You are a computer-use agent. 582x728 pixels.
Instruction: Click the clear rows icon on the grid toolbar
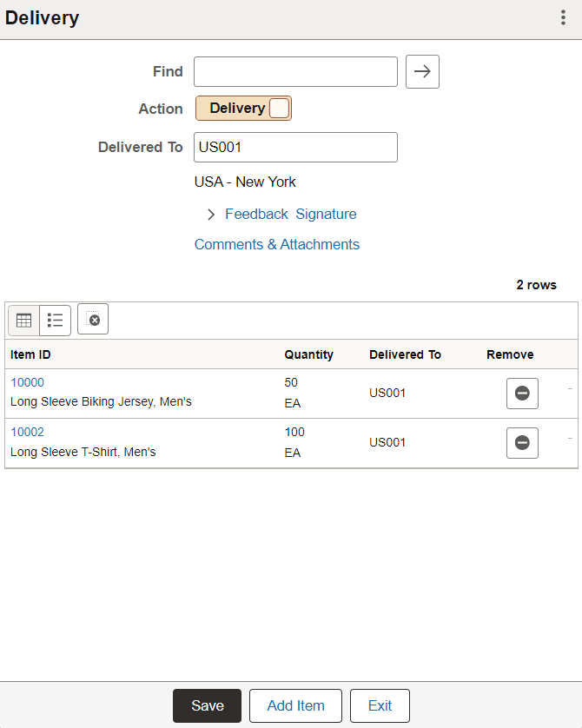tap(93, 320)
